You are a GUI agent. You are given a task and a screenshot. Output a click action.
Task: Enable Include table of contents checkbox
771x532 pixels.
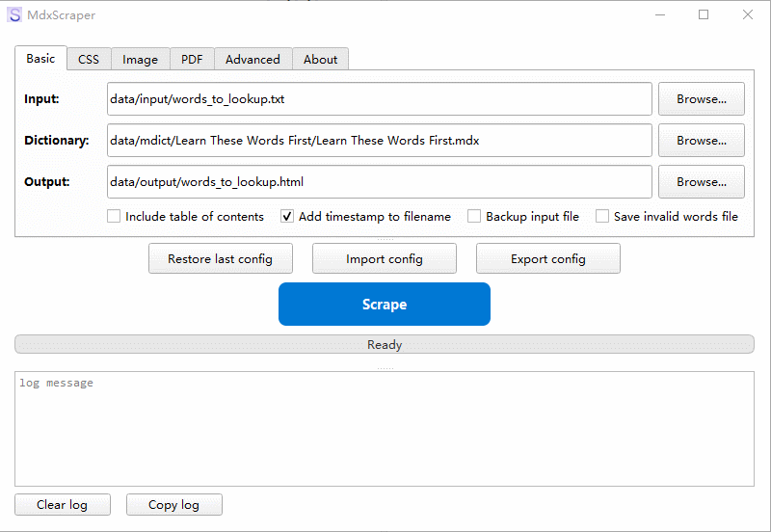point(115,217)
